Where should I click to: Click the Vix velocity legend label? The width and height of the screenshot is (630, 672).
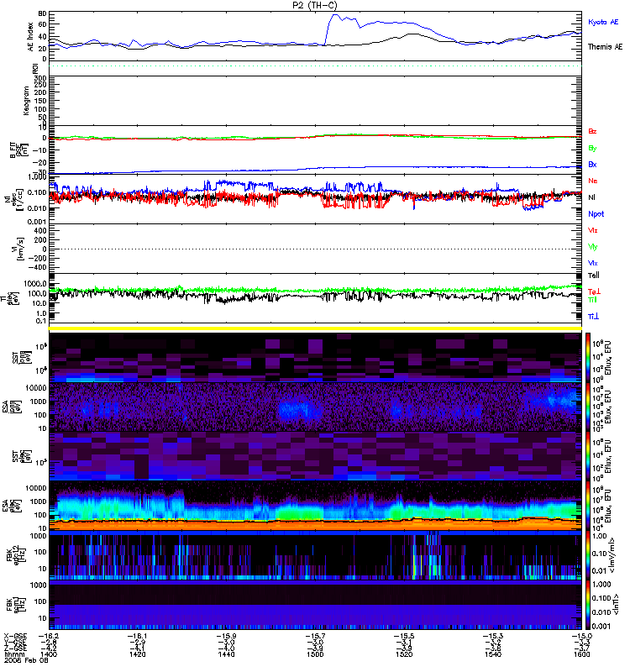pyautogui.click(x=593, y=262)
